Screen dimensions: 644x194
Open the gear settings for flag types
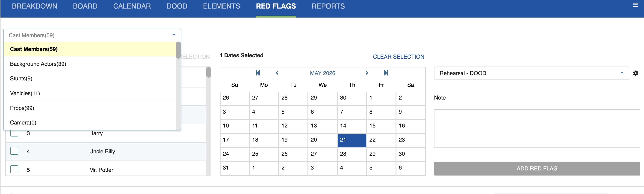635,73
